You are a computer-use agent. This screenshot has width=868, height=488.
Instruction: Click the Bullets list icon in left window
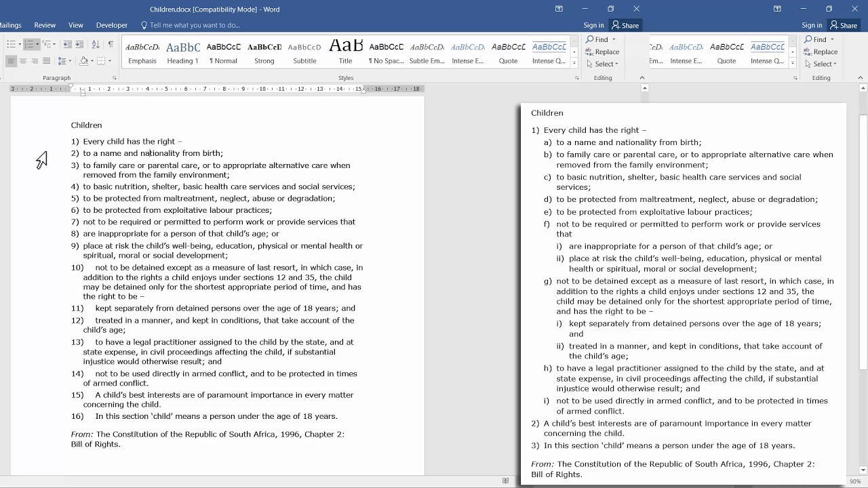tap(10, 44)
